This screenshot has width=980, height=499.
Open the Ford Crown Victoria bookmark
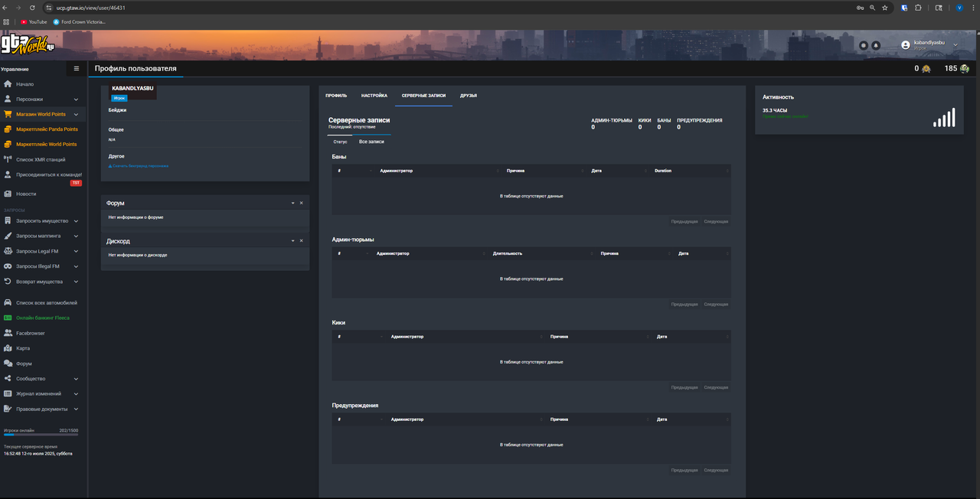tap(79, 21)
